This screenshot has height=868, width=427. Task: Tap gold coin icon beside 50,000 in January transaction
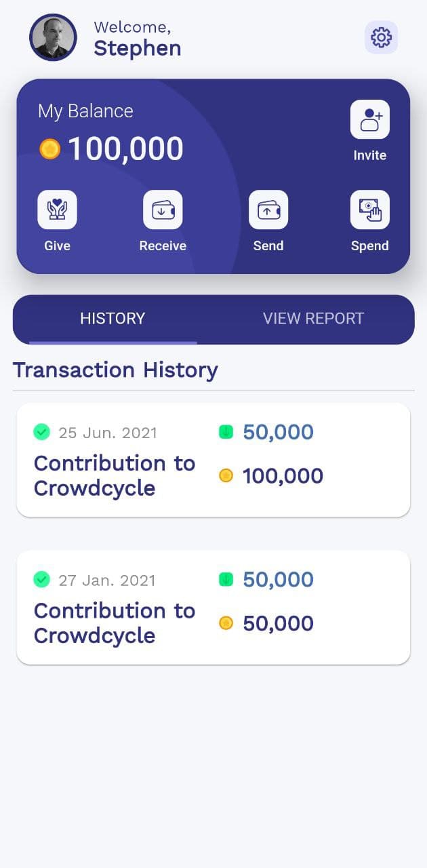[x=226, y=623]
